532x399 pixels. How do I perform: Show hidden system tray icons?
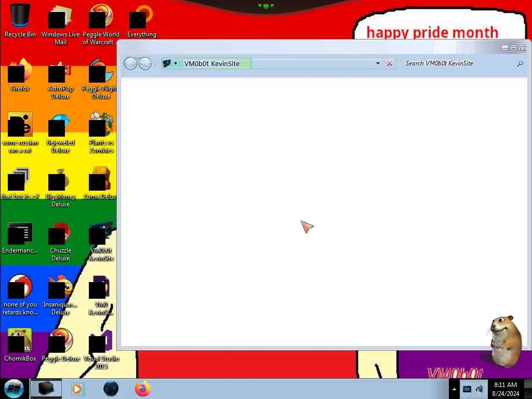(x=454, y=389)
